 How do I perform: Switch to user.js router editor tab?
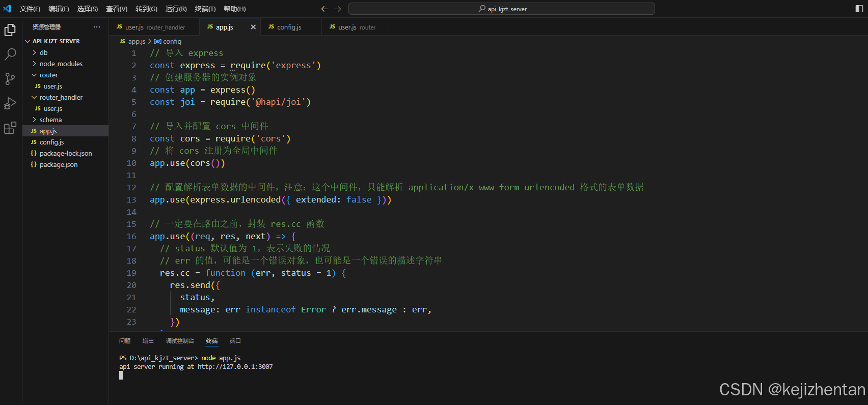point(356,27)
